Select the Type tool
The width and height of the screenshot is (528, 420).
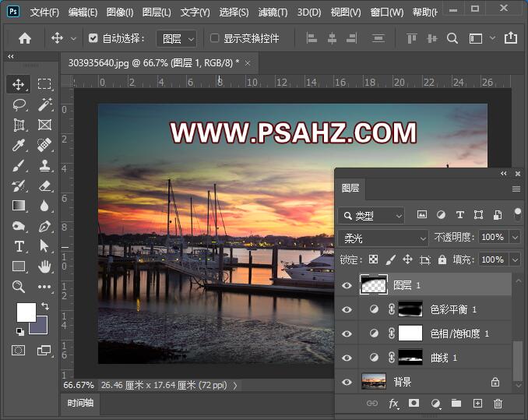pyautogui.click(x=19, y=246)
